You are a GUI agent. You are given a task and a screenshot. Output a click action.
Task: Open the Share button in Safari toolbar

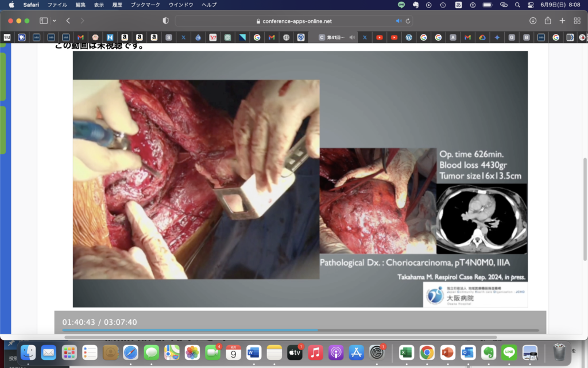click(x=548, y=21)
